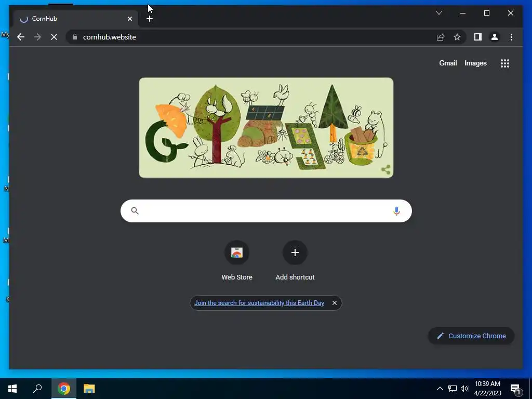This screenshot has width=532, height=399.
Task: Click the Web Store label text
Action: coord(237,277)
